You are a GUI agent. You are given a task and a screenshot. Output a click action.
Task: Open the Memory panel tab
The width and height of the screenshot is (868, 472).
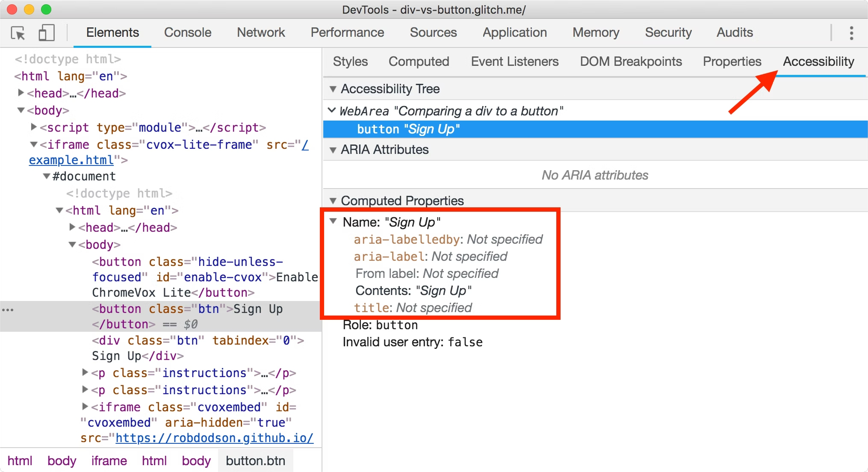click(596, 32)
